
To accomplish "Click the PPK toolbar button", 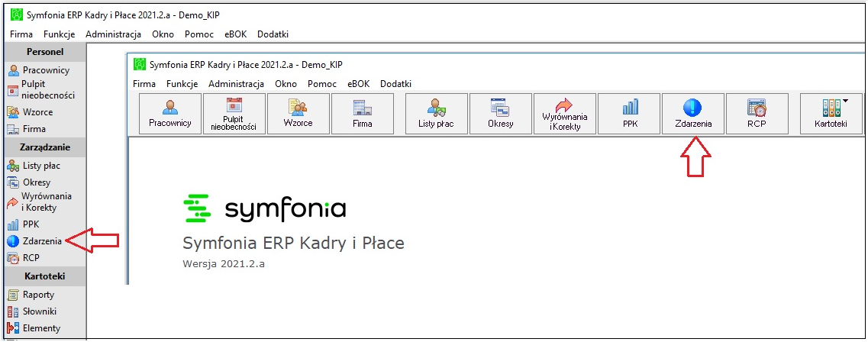I will pyautogui.click(x=630, y=114).
